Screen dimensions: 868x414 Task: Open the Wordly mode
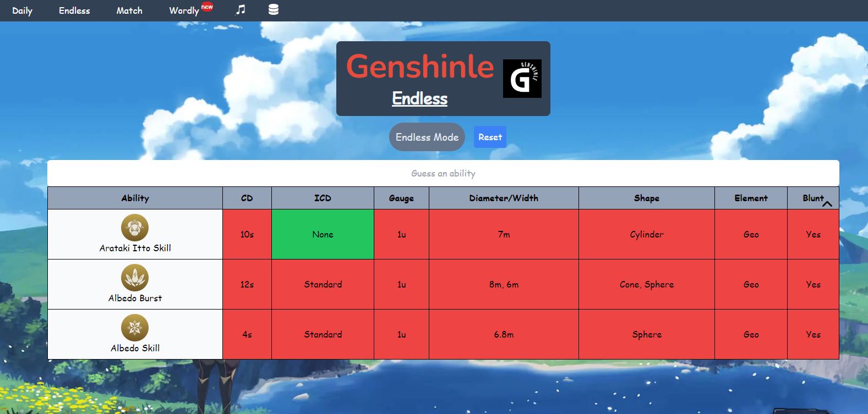184,10
